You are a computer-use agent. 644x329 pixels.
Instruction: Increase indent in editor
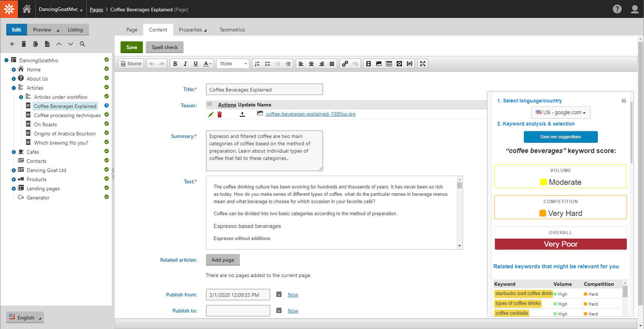(x=288, y=64)
